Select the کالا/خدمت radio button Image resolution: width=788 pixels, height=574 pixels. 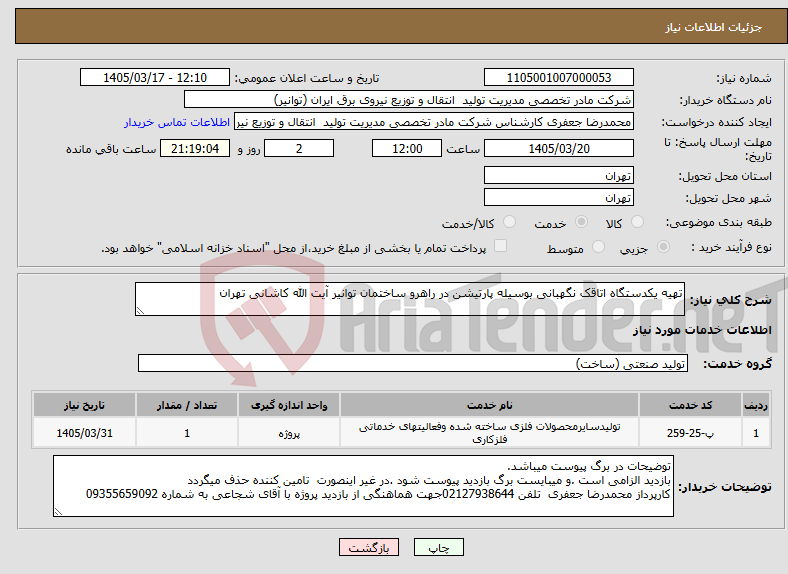point(509,222)
